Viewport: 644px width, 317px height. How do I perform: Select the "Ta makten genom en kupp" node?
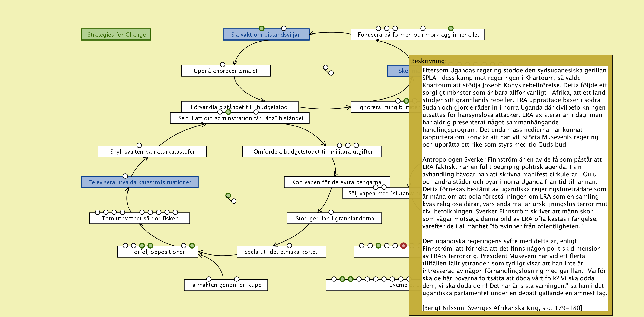[x=225, y=285]
